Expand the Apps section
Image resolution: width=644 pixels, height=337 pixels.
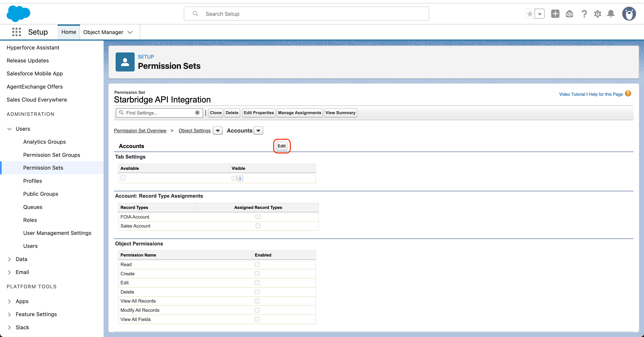(9, 302)
